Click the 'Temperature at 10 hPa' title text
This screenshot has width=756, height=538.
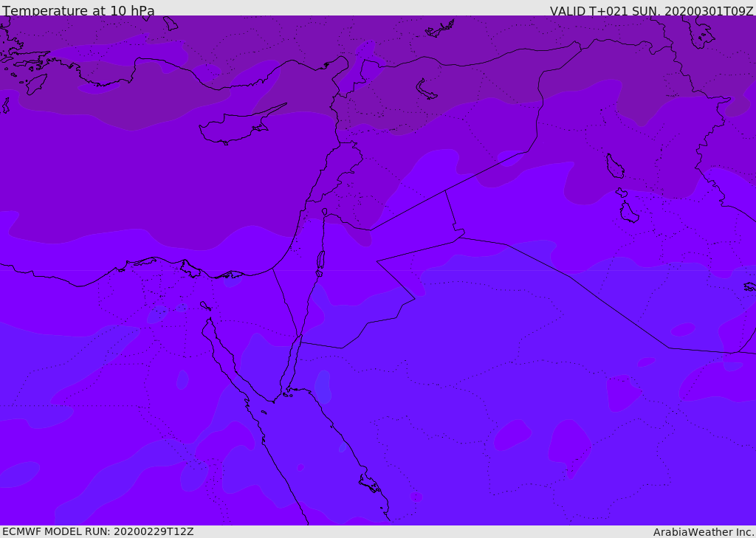[78, 10]
